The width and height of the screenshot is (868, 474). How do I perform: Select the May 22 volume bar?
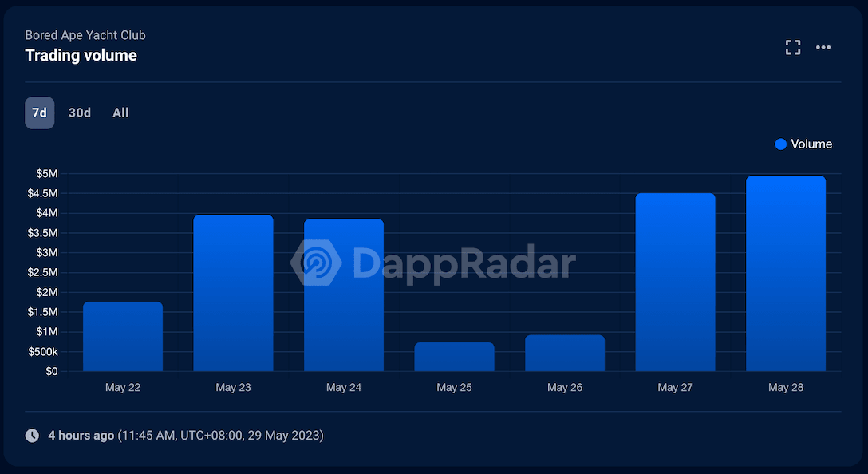point(123,336)
